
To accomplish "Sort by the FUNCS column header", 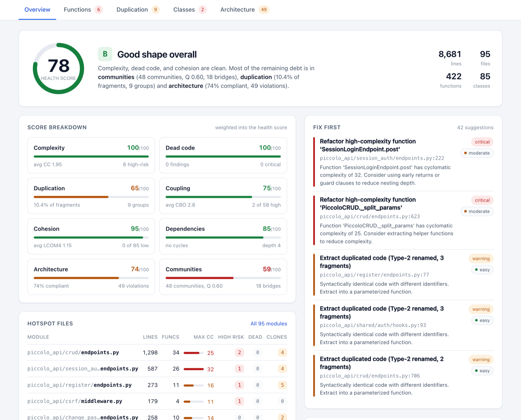I will pyautogui.click(x=170, y=337).
